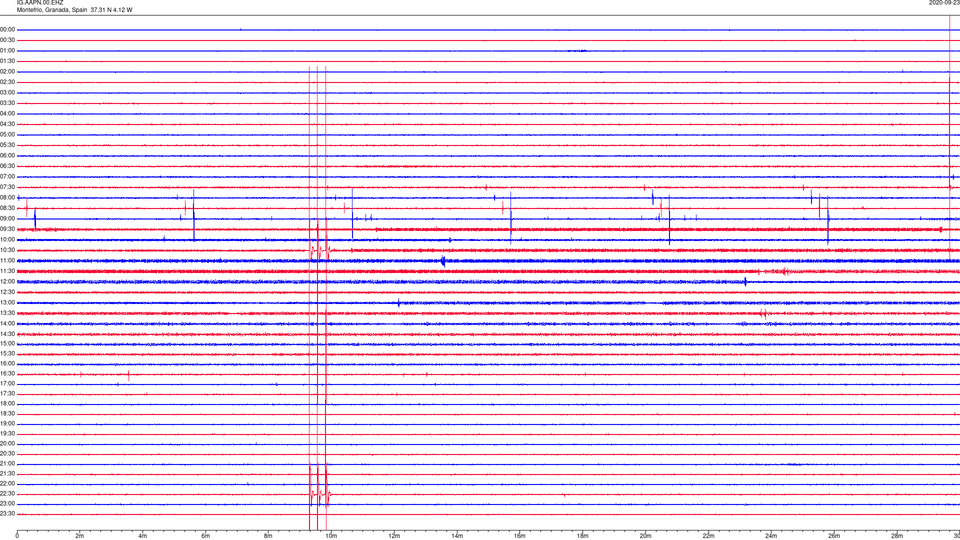The image size is (960, 540).
Task: Select the 12:00 time row label
Action: pos(7,282)
